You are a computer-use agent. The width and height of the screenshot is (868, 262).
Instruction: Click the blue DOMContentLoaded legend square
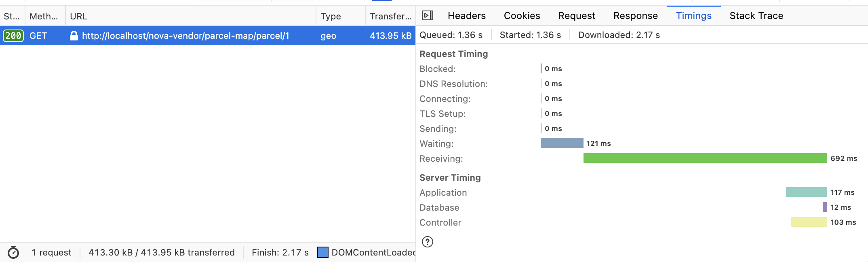[x=322, y=252]
